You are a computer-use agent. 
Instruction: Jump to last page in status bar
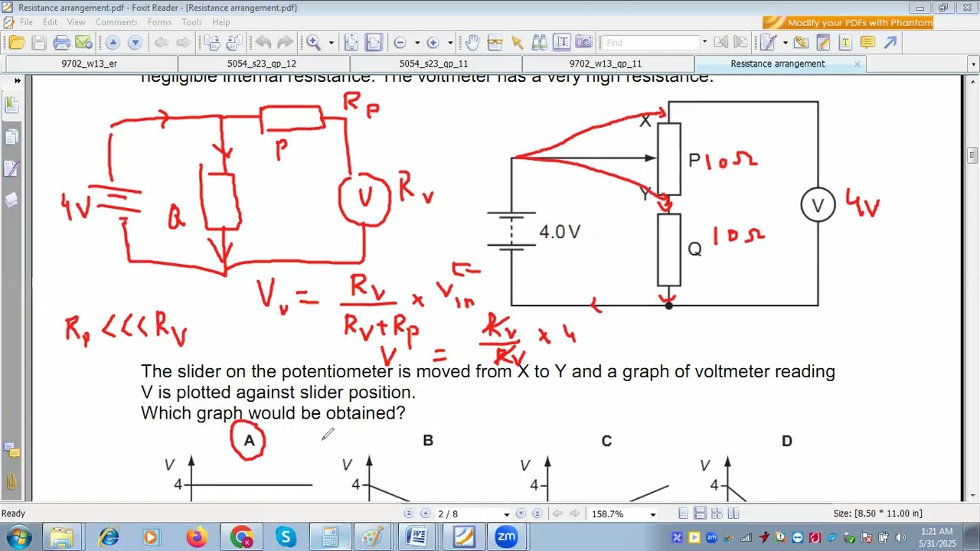tap(537, 514)
